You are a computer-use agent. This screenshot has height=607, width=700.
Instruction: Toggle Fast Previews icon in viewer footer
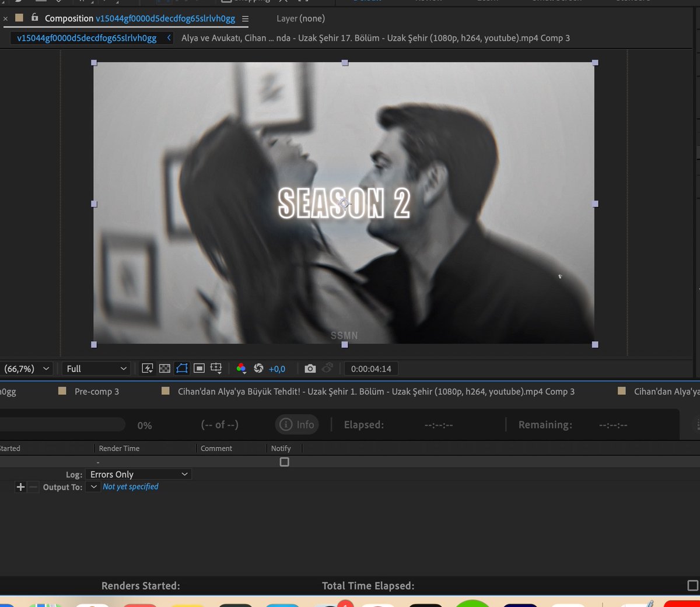click(x=148, y=369)
